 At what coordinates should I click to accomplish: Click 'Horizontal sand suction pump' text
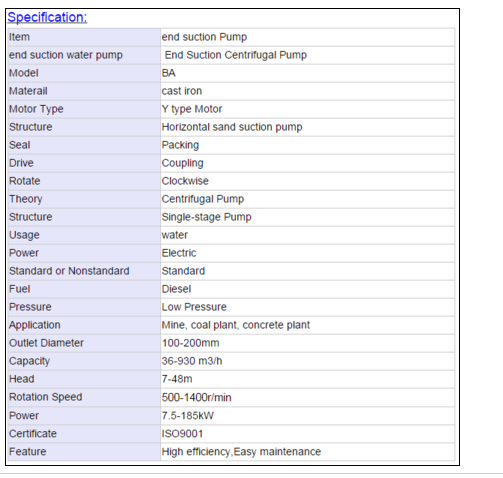[x=232, y=127]
